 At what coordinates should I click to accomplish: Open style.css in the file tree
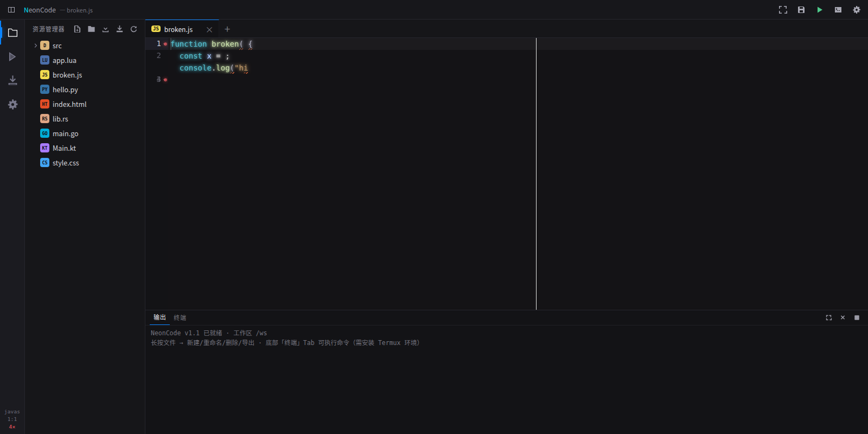click(85, 163)
